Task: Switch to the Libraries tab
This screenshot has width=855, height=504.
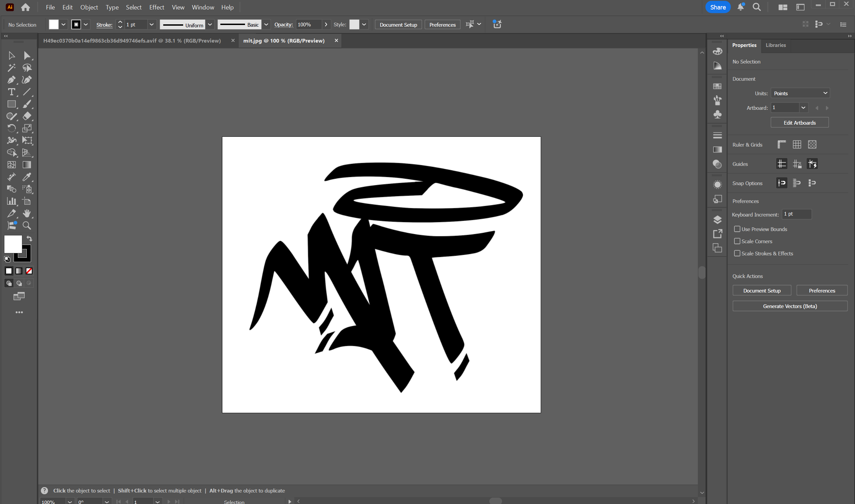Action: [776, 45]
